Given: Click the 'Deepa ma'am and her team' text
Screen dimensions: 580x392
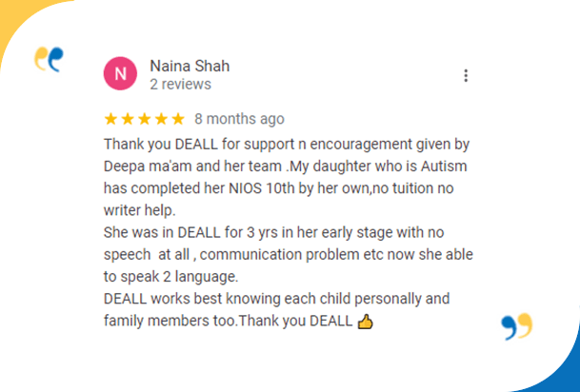Looking at the screenshot, I should click(183, 166).
